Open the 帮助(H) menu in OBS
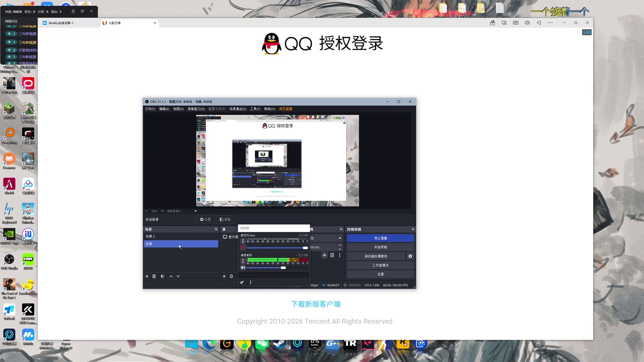Screen dimensions: 644x362 pos(270,109)
